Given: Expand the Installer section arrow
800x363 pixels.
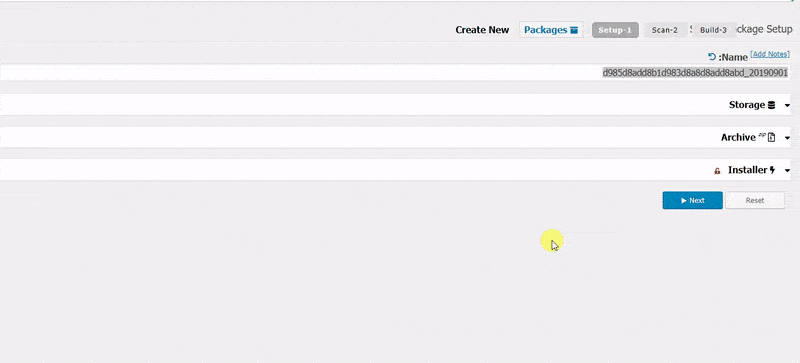Looking at the screenshot, I should (787, 171).
